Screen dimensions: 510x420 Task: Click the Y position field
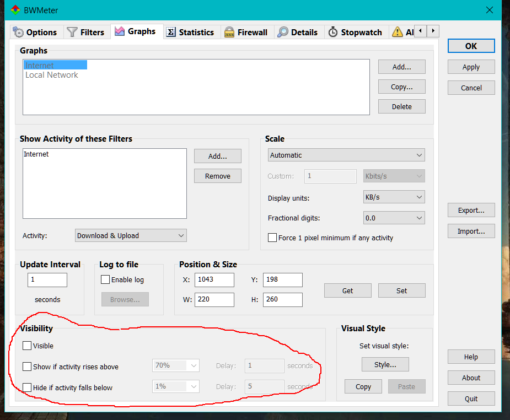point(283,279)
